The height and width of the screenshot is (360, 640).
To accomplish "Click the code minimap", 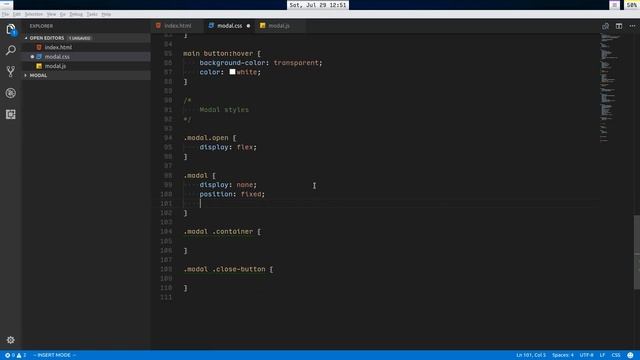I will 610,88.
